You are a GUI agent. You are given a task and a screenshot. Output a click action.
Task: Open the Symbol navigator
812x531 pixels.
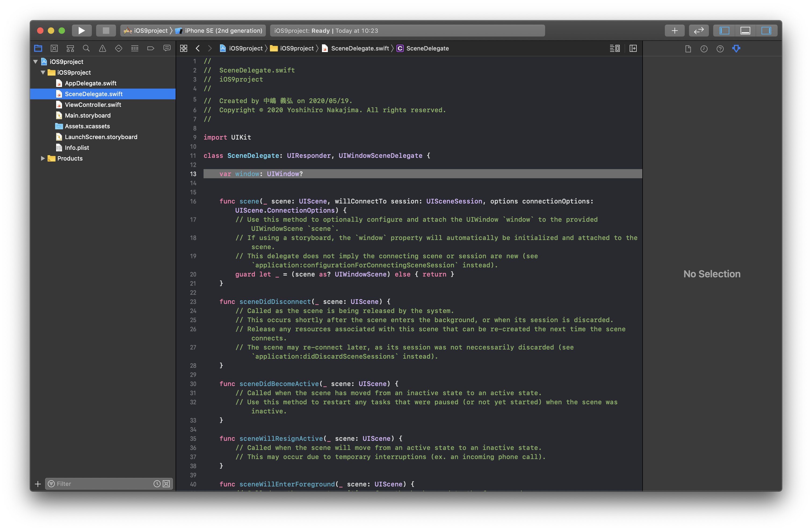[x=70, y=48]
